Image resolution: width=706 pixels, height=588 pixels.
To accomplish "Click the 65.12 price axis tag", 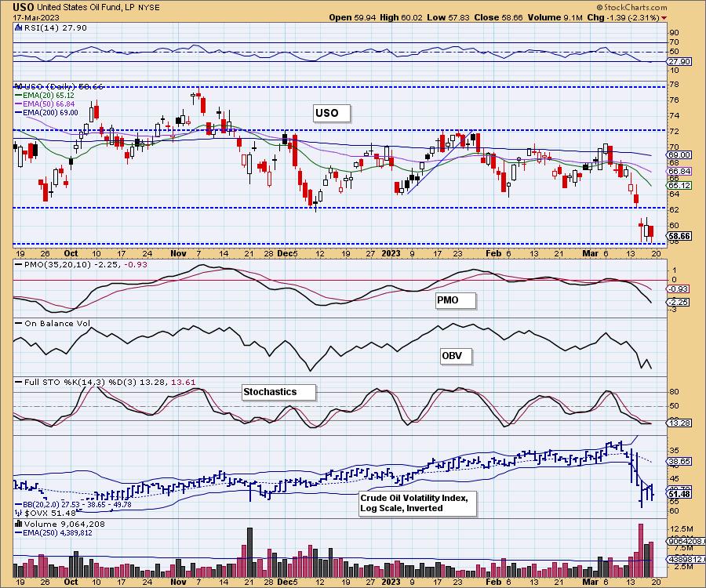I will click(679, 185).
